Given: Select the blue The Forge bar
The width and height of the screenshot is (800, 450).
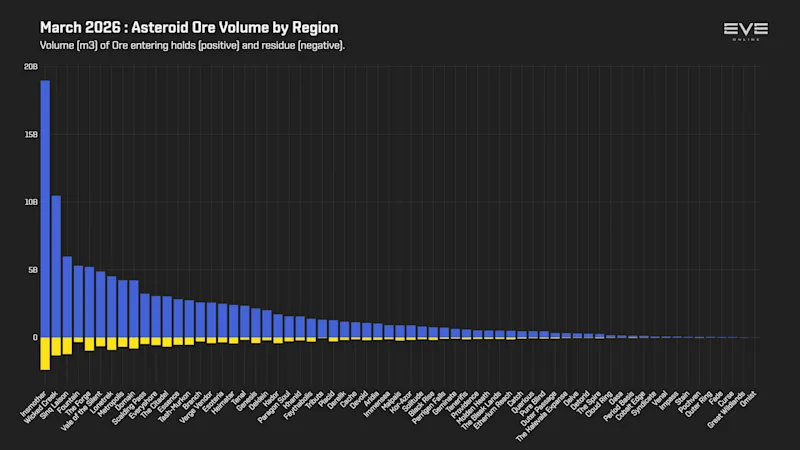Looking at the screenshot, I should tap(89, 302).
